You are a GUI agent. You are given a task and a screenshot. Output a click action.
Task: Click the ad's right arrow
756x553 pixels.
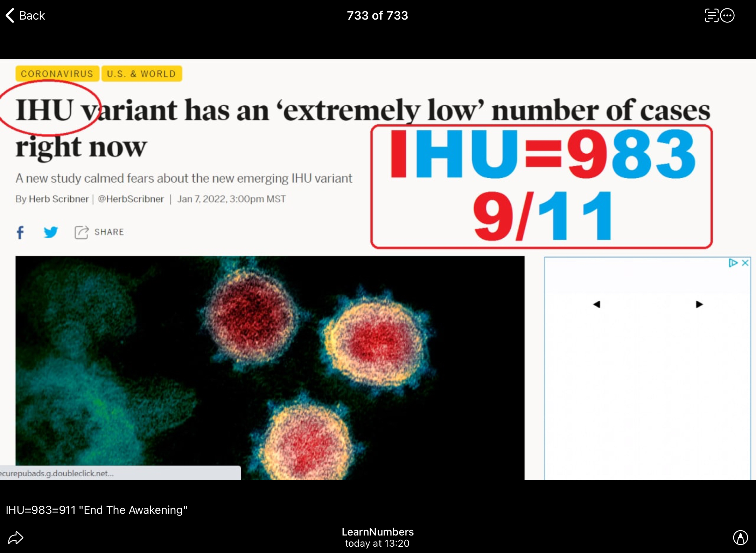click(x=699, y=304)
